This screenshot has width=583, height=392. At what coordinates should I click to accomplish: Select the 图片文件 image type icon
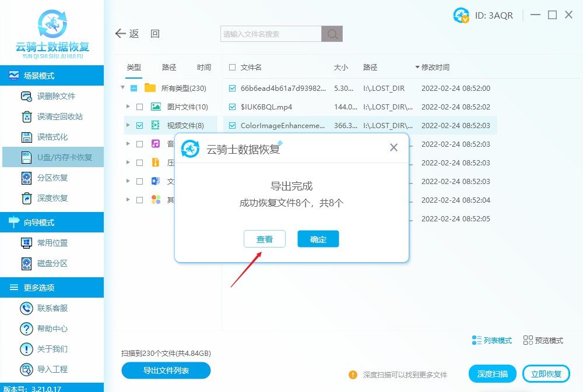tap(156, 107)
